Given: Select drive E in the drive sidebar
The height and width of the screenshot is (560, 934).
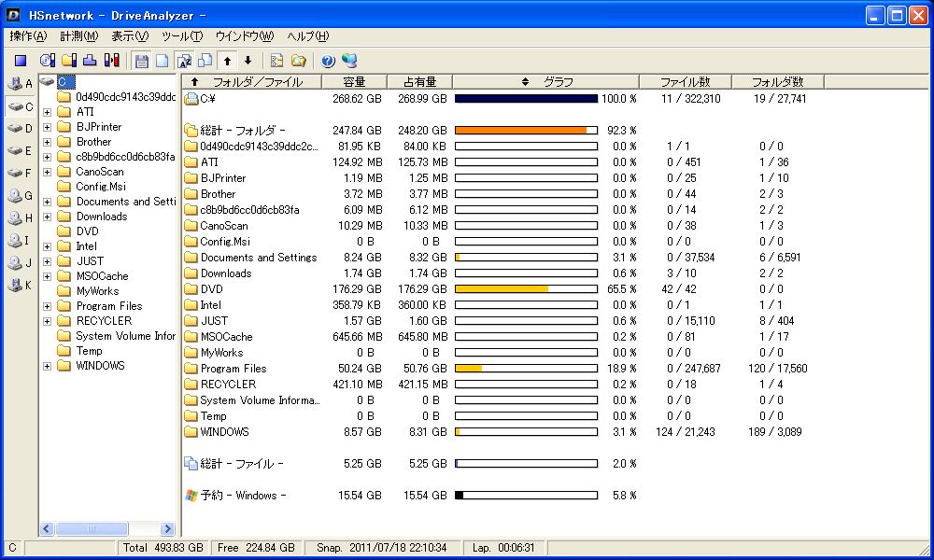Looking at the screenshot, I should pos(20,150).
